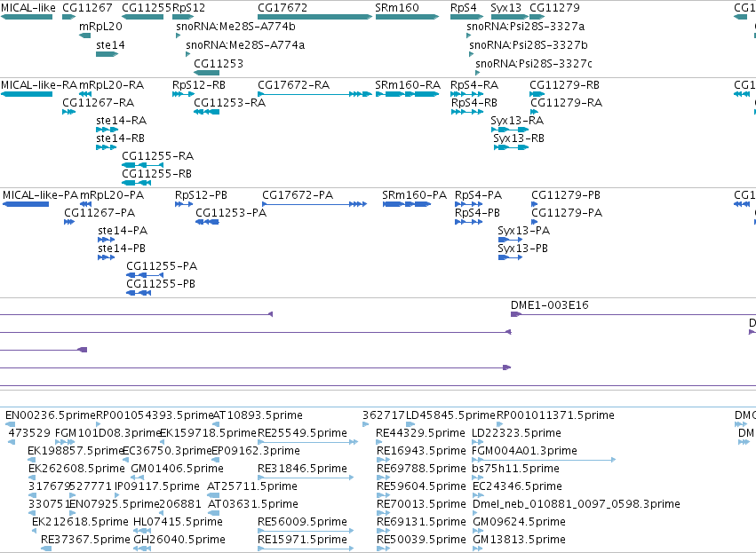
Task: Click the Syx13-RA transcript label
Action: (517, 121)
